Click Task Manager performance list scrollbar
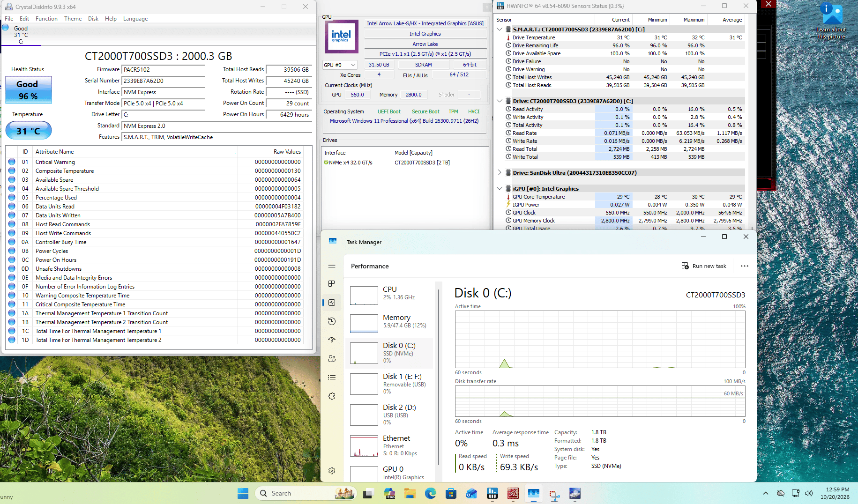Viewport: 858px width, 504px height. click(439, 377)
